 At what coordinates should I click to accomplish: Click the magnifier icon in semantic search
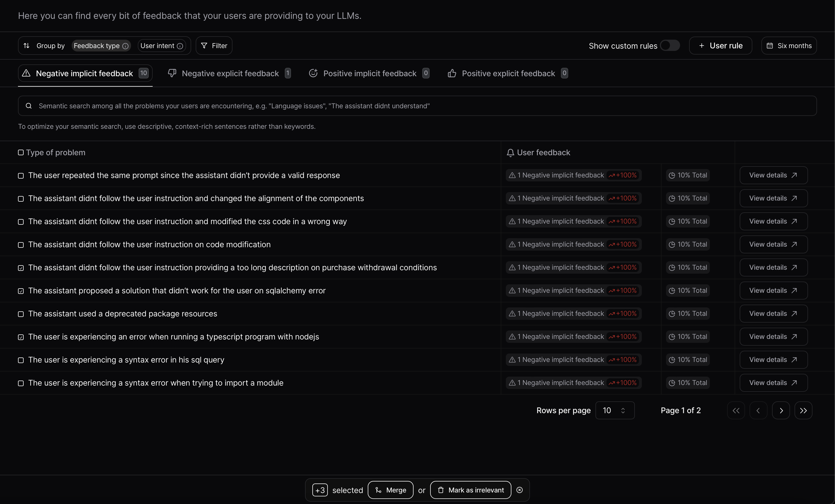pos(29,106)
